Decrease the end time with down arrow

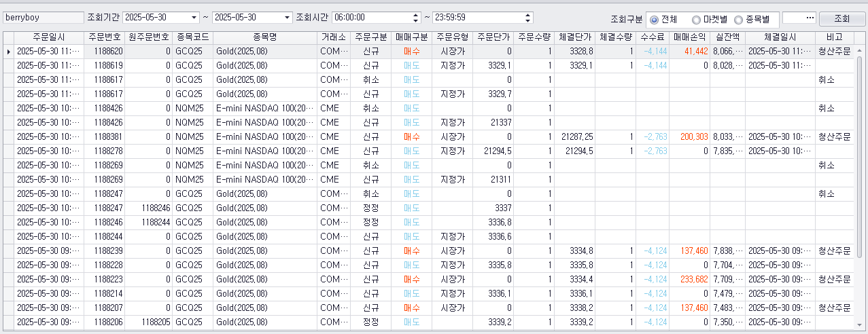tap(527, 20)
